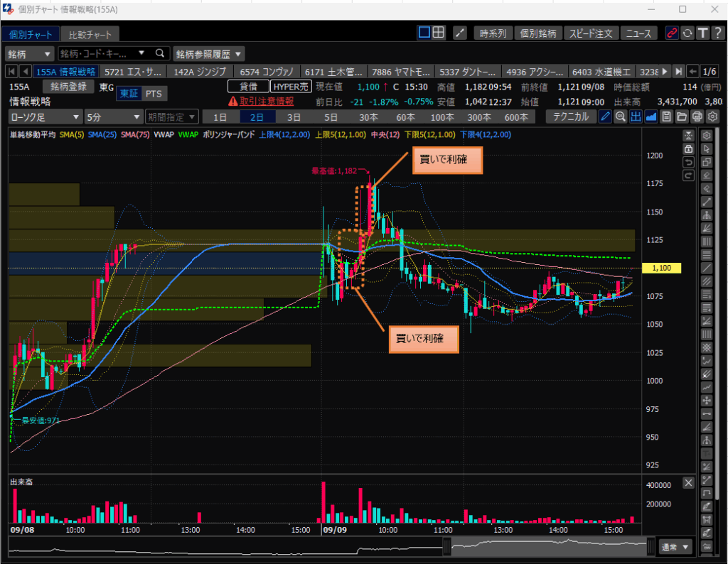Switch exchange toggle to PTS
The height and width of the screenshot is (564, 728).
click(x=153, y=94)
